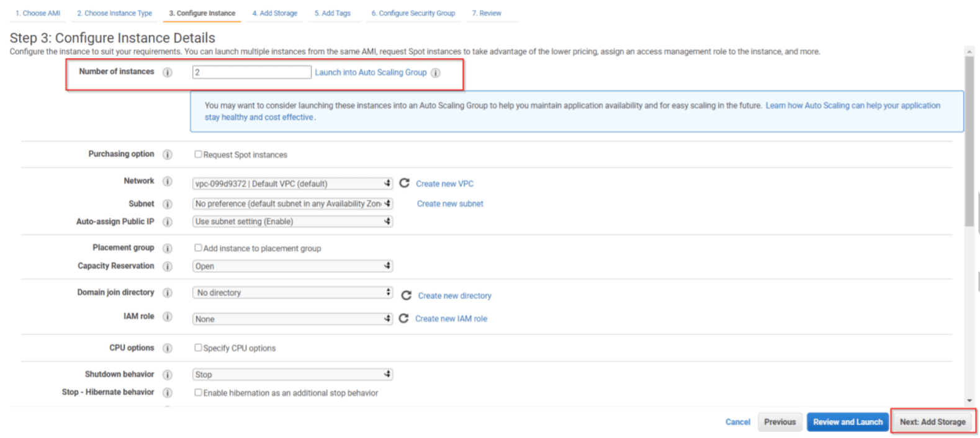Click the info icon for Capacity Reservation

(x=167, y=266)
